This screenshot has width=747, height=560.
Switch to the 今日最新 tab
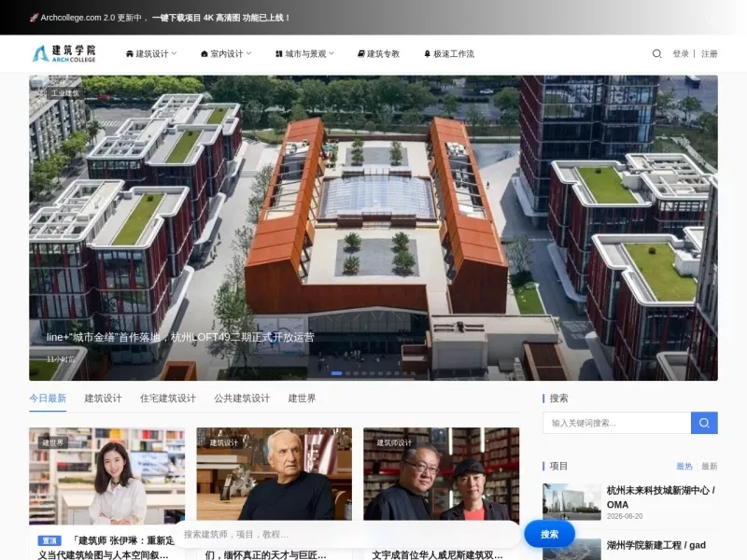tap(48, 399)
